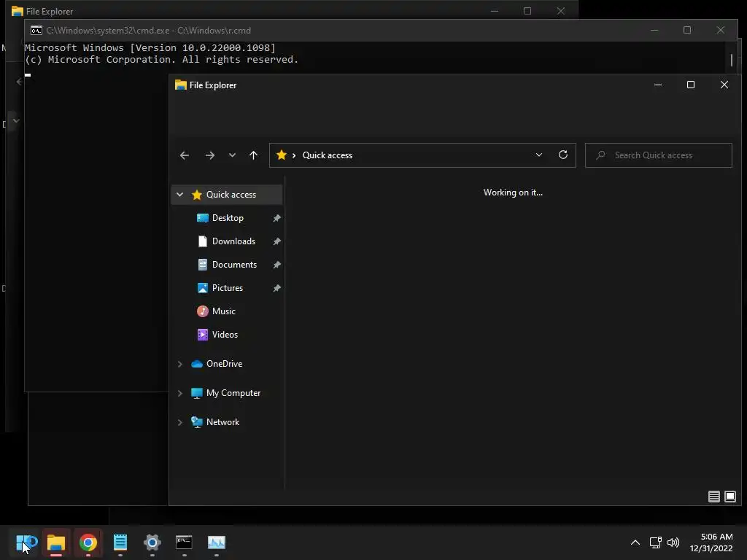Click the pin icon beside Documents
The width and height of the screenshot is (747, 560).
pyautogui.click(x=276, y=265)
